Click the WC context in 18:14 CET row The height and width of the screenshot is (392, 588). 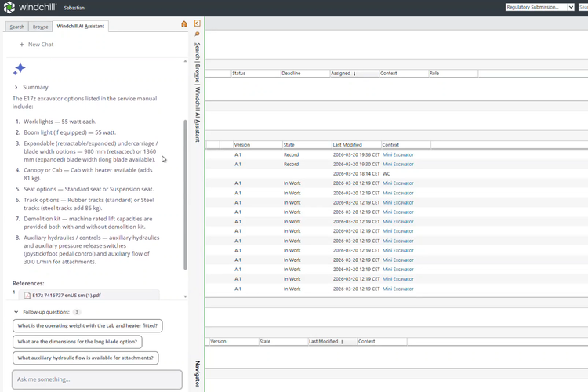[x=387, y=174]
